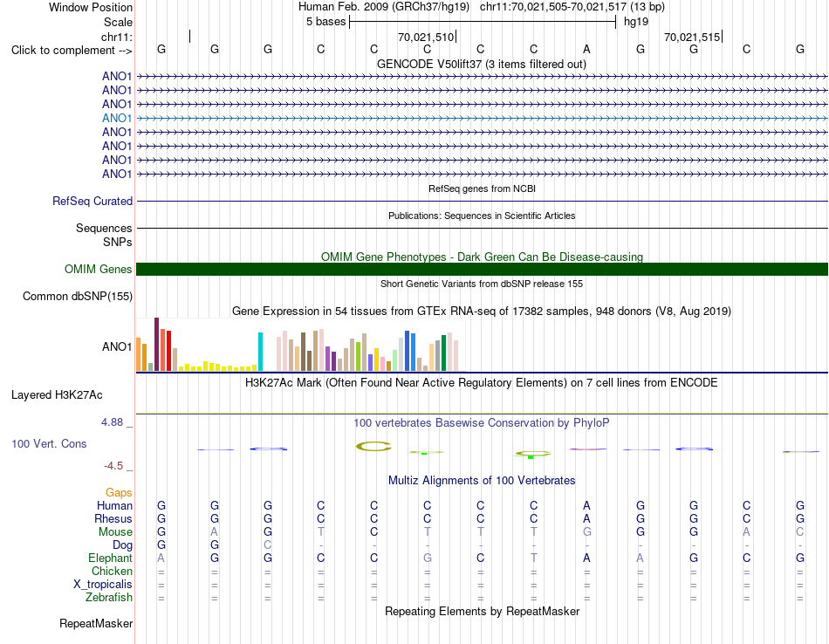Open the 100 Vert. Cons track label
The width and height of the screenshot is (829, 644).
click(49, 443)
